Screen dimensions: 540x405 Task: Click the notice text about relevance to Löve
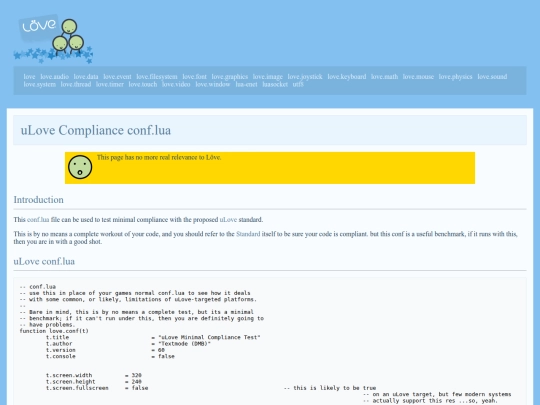159,157
